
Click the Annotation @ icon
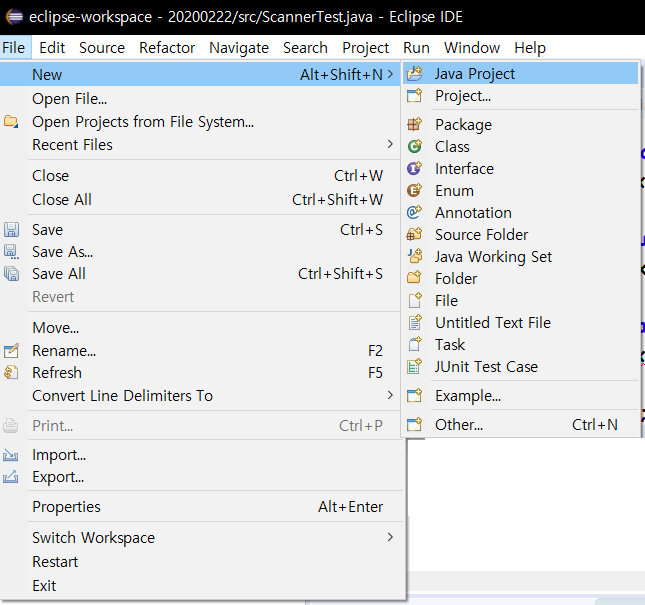tap(414, 212)
